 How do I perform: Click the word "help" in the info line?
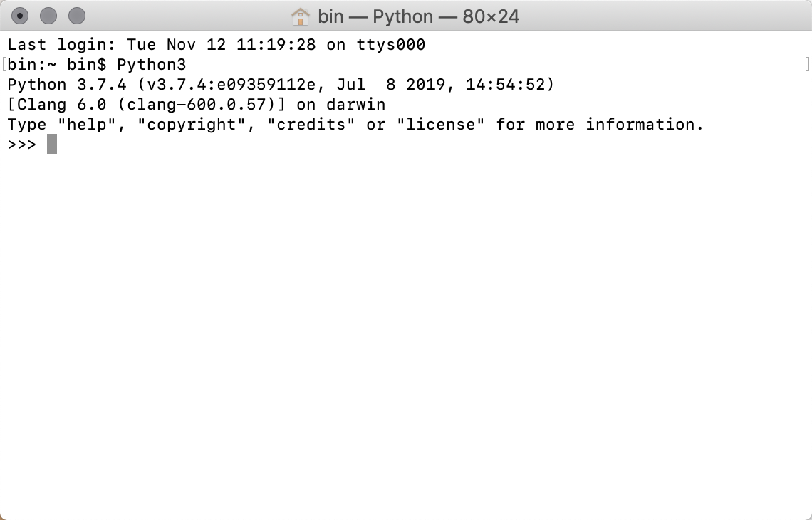(87, 125)
